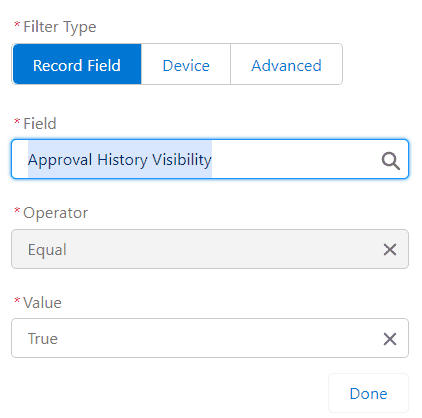Click the highlighted Approval History Visibility text
The height and width of the screenshot is (418, 422).
(120, 159)
